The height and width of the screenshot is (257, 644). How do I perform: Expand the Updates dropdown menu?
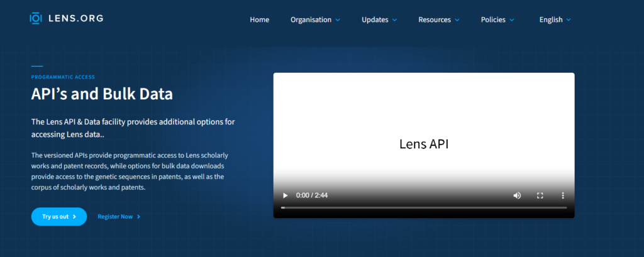tap(379, 19)
